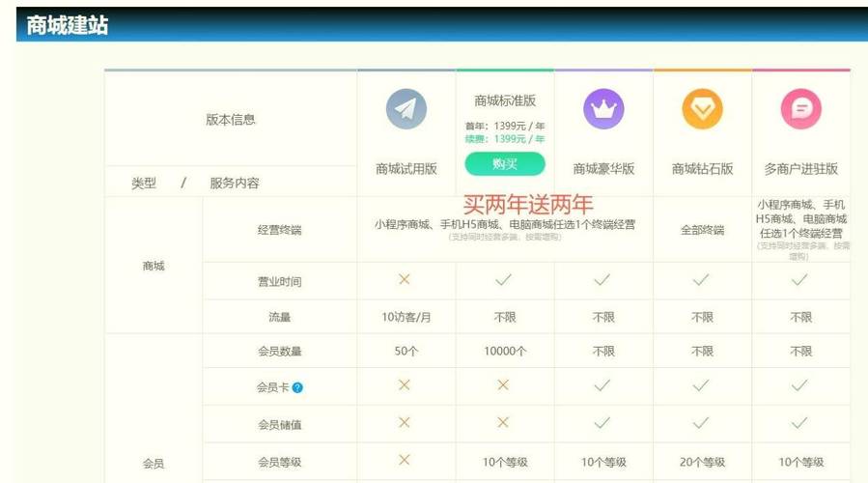This screenshot has height=483, width=868.
Task: Click the 版本信息 header cell
Action: pos(231,120)
